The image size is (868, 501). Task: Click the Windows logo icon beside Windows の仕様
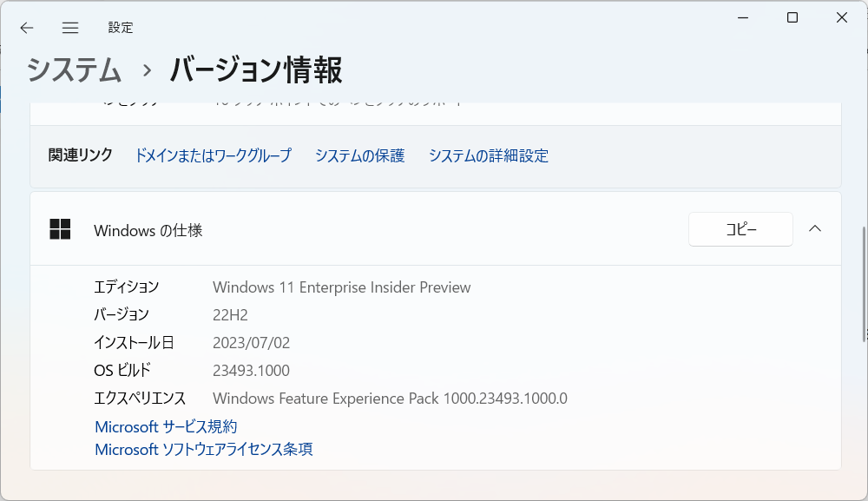pyautogui.click(x=60, y=228)
